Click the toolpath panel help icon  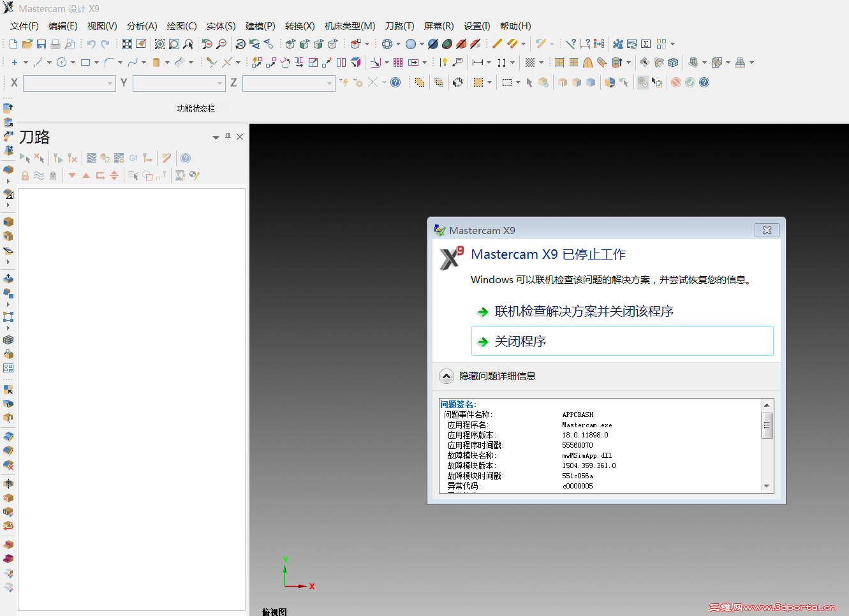186,158
